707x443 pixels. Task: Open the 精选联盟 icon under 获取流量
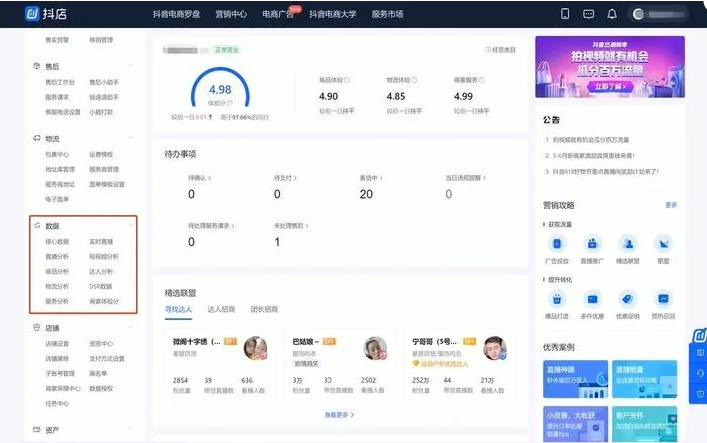pos(628,244)
